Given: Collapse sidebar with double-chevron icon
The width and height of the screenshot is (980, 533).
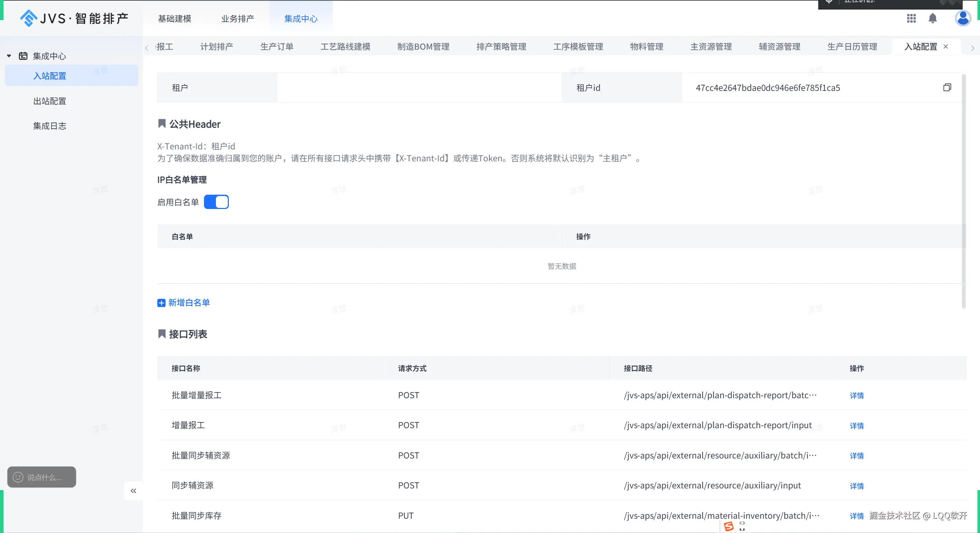Looking at the screenshot, I should click(x=133, y=491).
